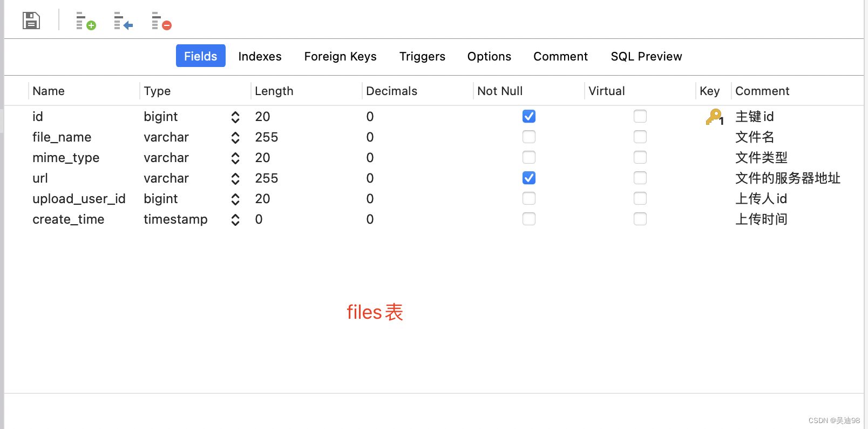Viewport: 868px width, 429px height.
Task: Select the field name cell 'id'
Action: pos(38,117)
